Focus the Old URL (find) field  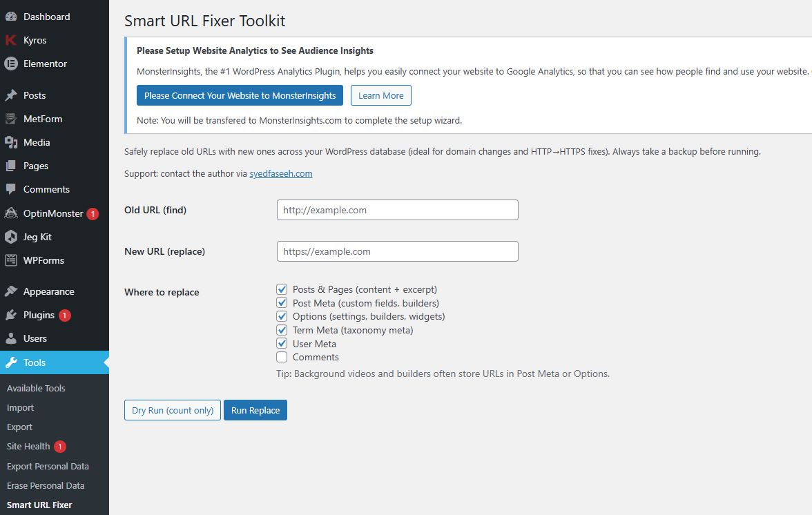[x=397, y=210]
